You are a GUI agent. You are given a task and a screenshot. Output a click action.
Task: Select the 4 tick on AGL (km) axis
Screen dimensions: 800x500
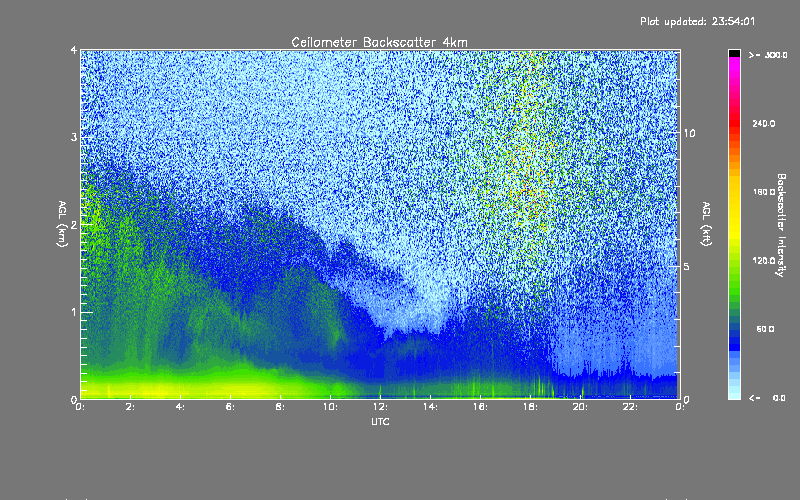click(74, 51)
